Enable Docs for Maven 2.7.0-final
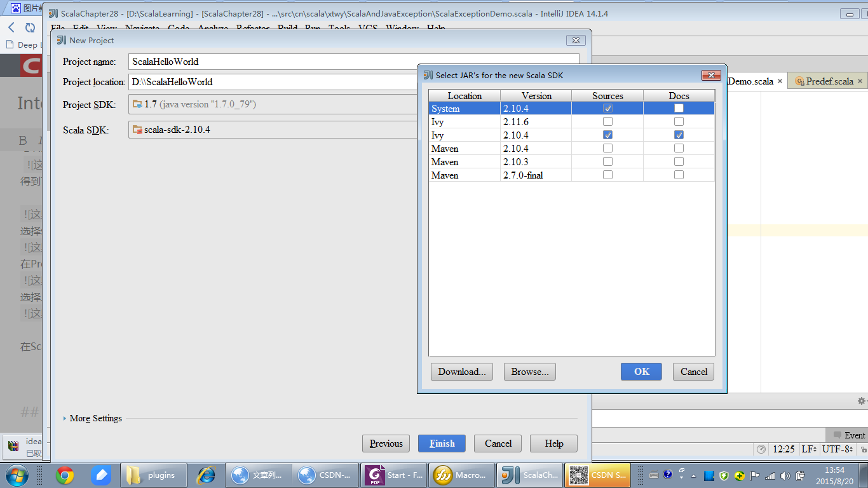This screenshot has width=868, height=488. (679, 175)
